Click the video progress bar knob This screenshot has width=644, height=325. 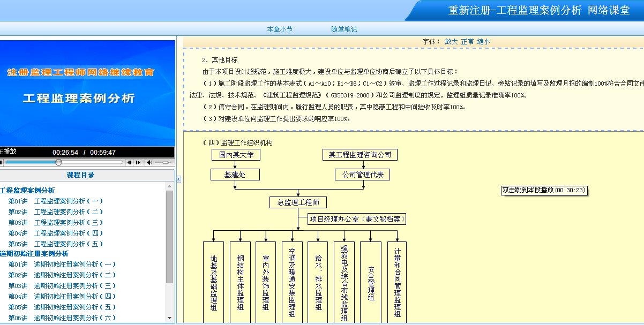pos(58,162)
